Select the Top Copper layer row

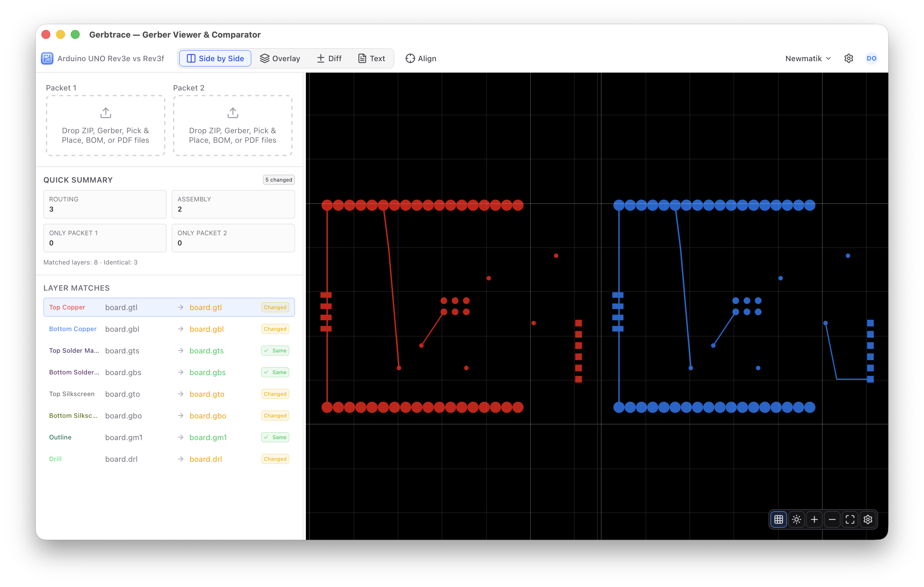pos(169,307)
